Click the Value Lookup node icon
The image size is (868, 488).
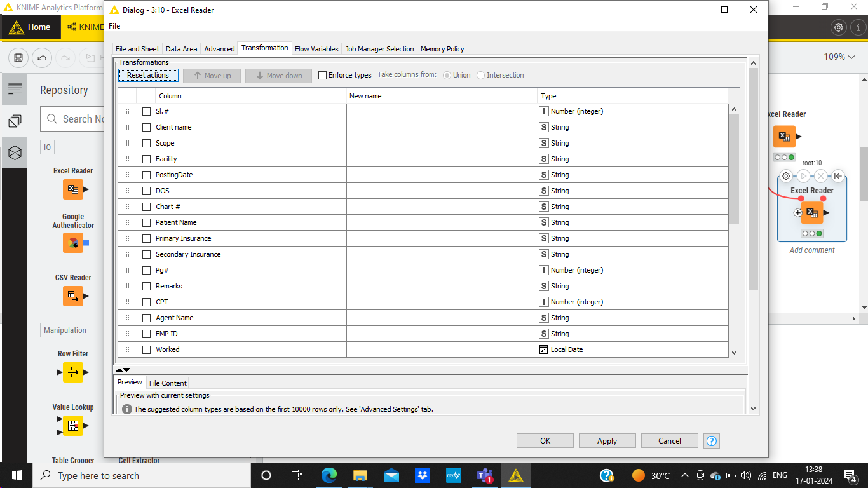click(73, 426)
